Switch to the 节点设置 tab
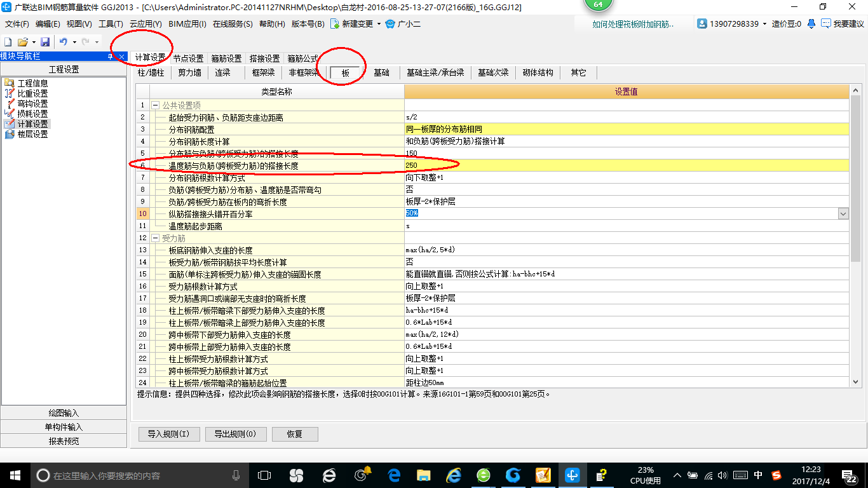The height and width of the screenshot is (488, 868). pyautogui.click(x=188, y=58)
